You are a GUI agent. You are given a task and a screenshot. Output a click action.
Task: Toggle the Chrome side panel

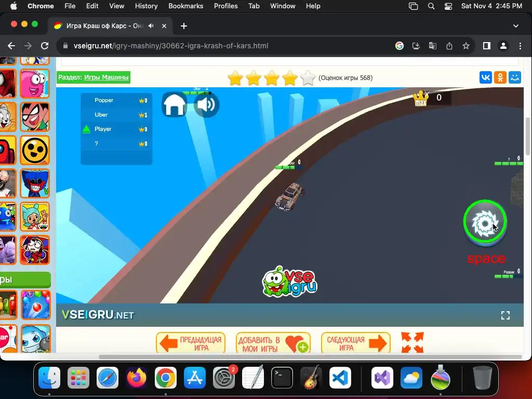(486, 46)
